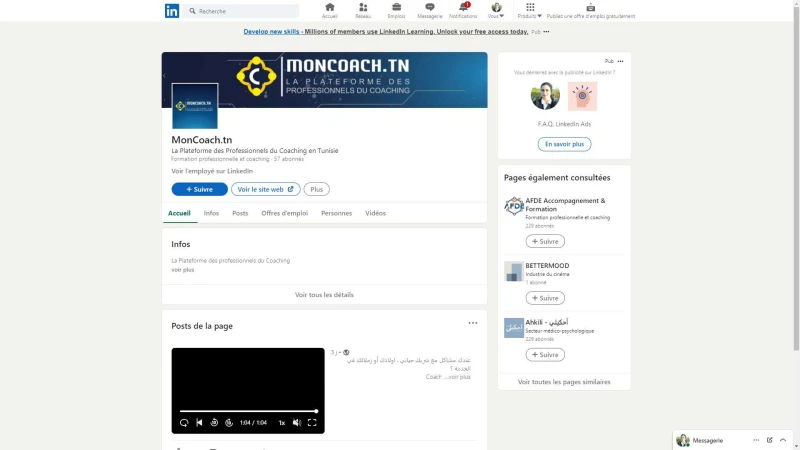Open post visibility globe icon

point(346,353)
